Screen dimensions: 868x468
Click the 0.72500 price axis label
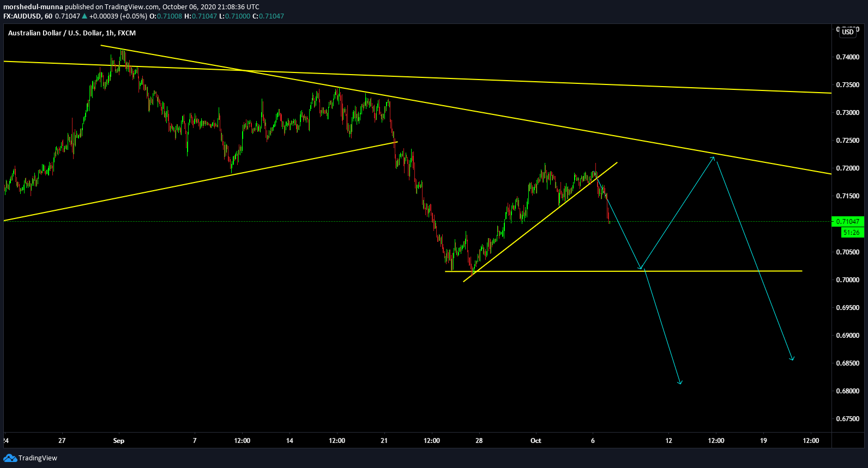[x=847, y=141]
